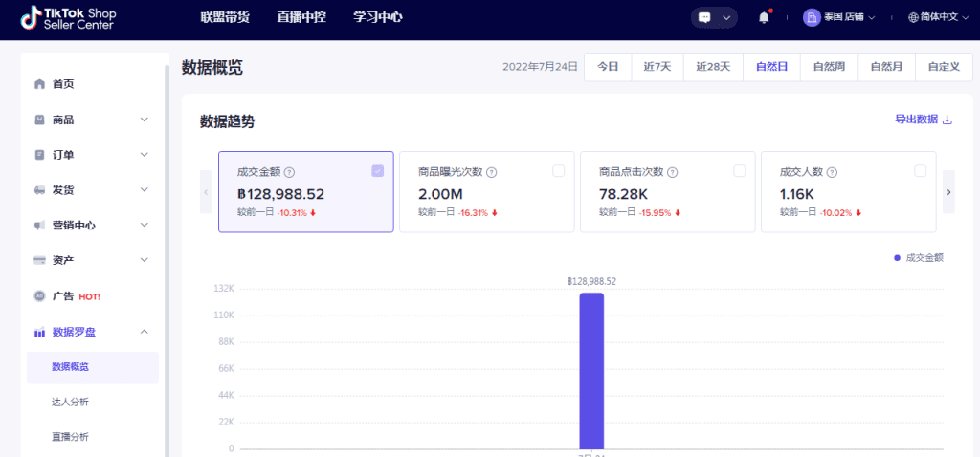This screenshot has height=457, width=980.
Task: Click the Thailand store avatar icon
Action: pyautogui.click(x=812, y=17)
